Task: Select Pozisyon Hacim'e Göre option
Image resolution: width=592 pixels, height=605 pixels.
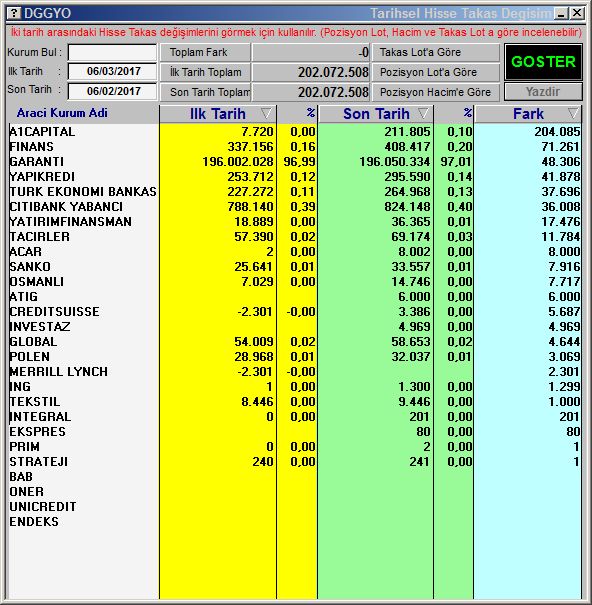Action: (x=435, y=92)
